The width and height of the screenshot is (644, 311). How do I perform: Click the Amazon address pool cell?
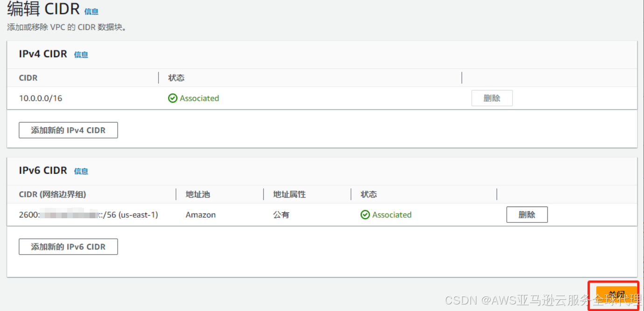coord(201,215)
